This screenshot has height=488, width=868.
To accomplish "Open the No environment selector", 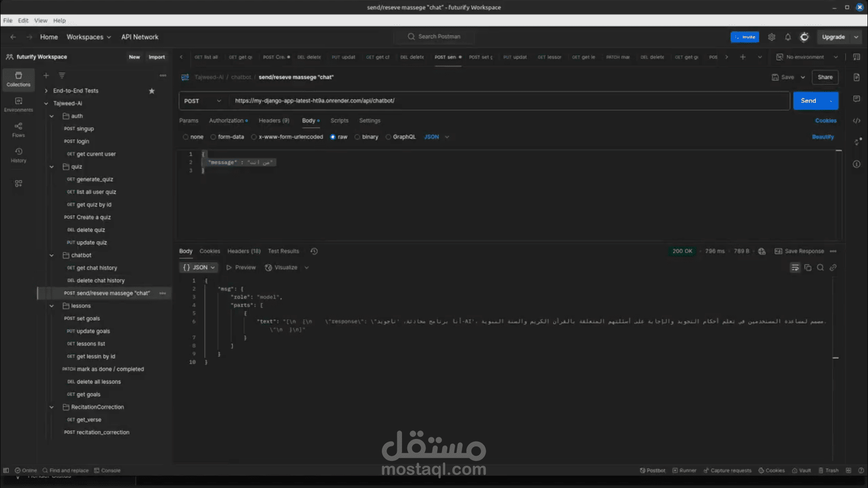I will (807, 57).
